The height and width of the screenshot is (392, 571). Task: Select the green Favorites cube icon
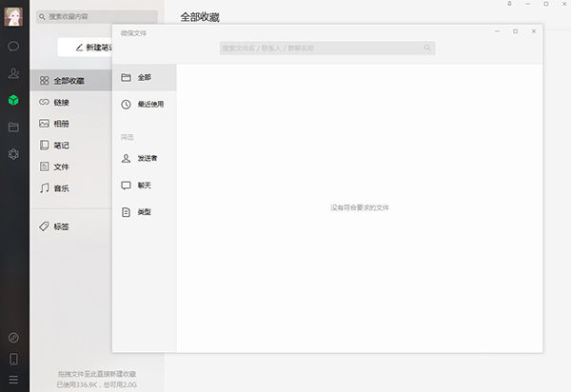tap(13, 100)
